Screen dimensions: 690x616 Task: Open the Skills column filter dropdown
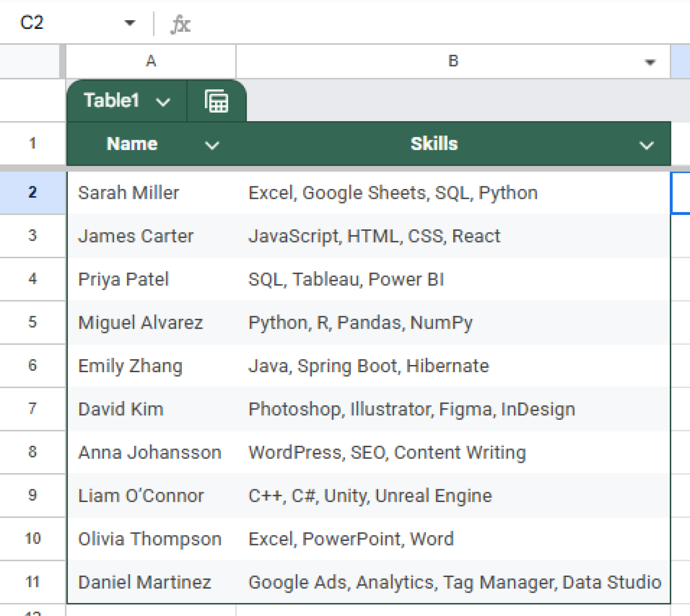pyautogui.click(x=646, y=145)
